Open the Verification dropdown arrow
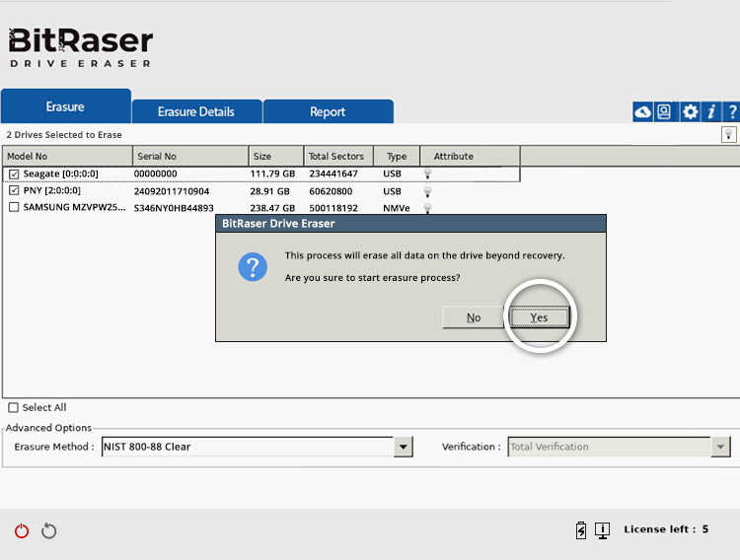Viewport: 740px width, 560px height. point(720,447)
